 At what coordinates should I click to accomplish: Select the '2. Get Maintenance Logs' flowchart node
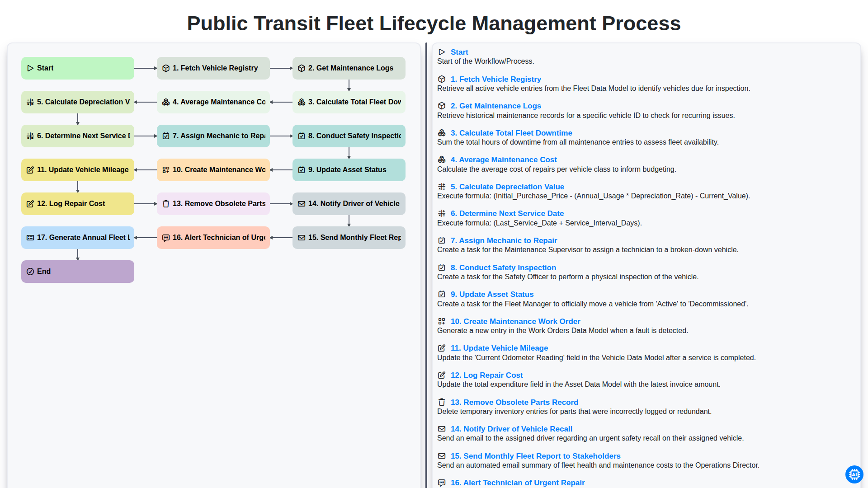click(x=349, y=68)
